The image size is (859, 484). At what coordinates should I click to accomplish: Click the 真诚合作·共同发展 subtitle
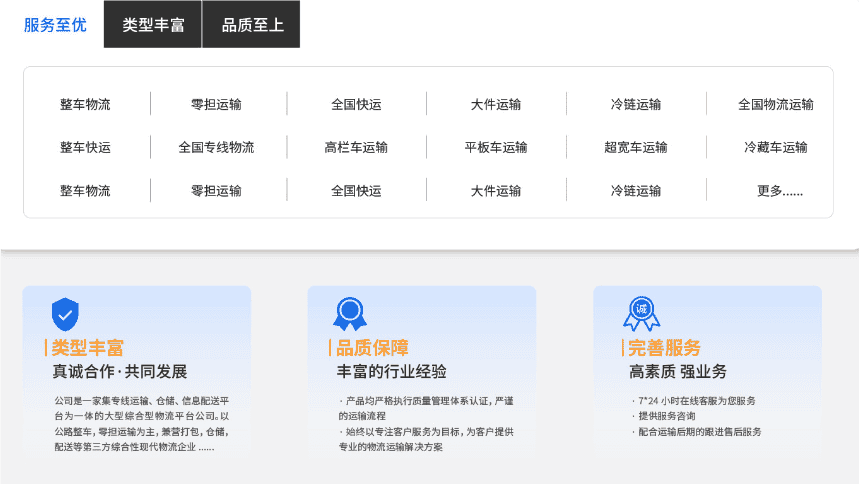point(120,372)
